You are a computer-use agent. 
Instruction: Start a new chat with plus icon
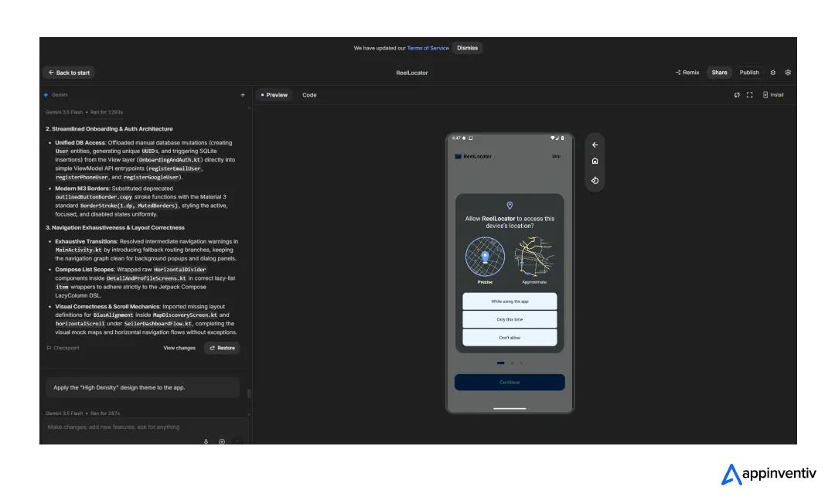click(x=243, y=95)
